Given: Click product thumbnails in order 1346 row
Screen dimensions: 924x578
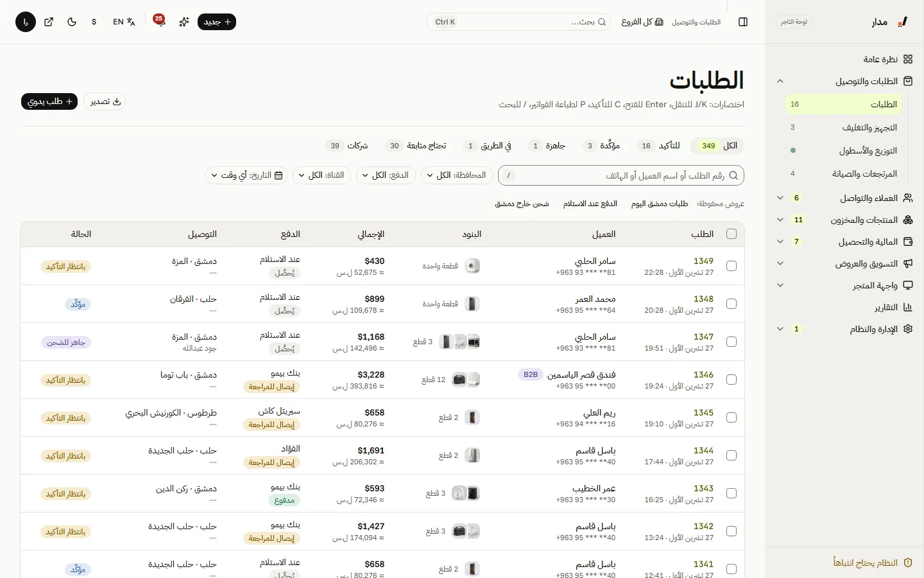Looking at the screenshot, I should click(x=466, y=380).
